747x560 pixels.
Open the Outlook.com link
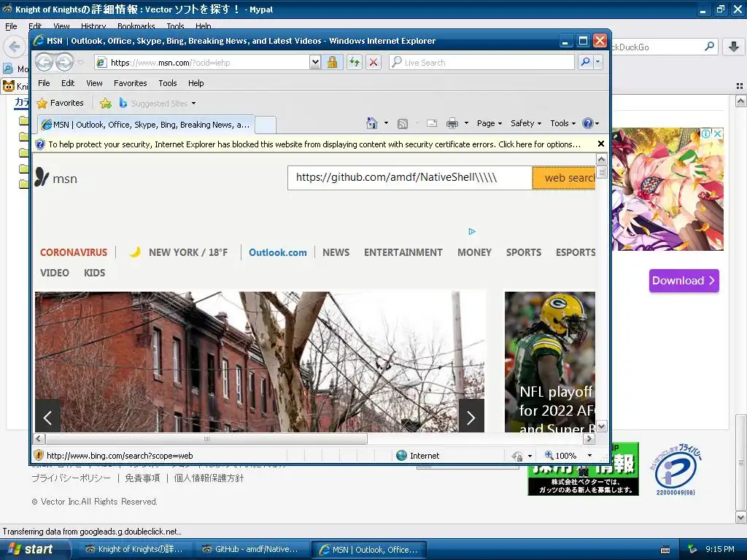[x=278, y=252]
